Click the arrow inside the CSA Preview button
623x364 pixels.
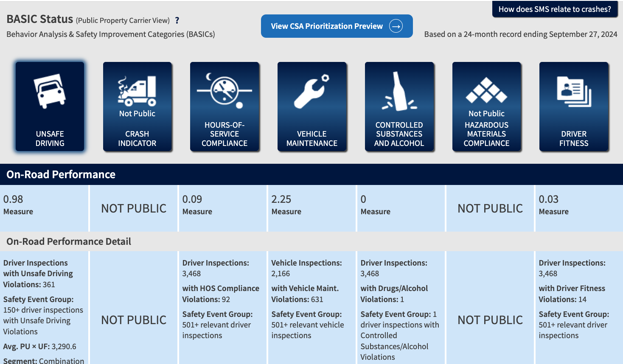[x=396, y=26]
